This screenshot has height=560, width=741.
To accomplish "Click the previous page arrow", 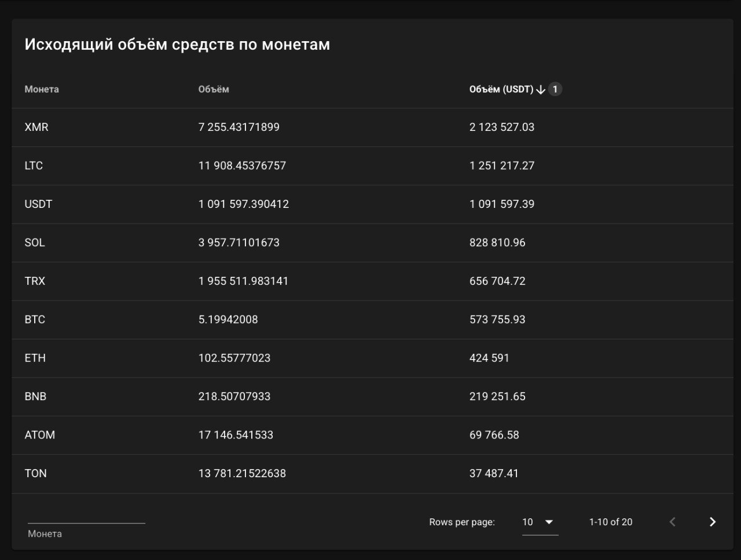I will pos(673,522).
